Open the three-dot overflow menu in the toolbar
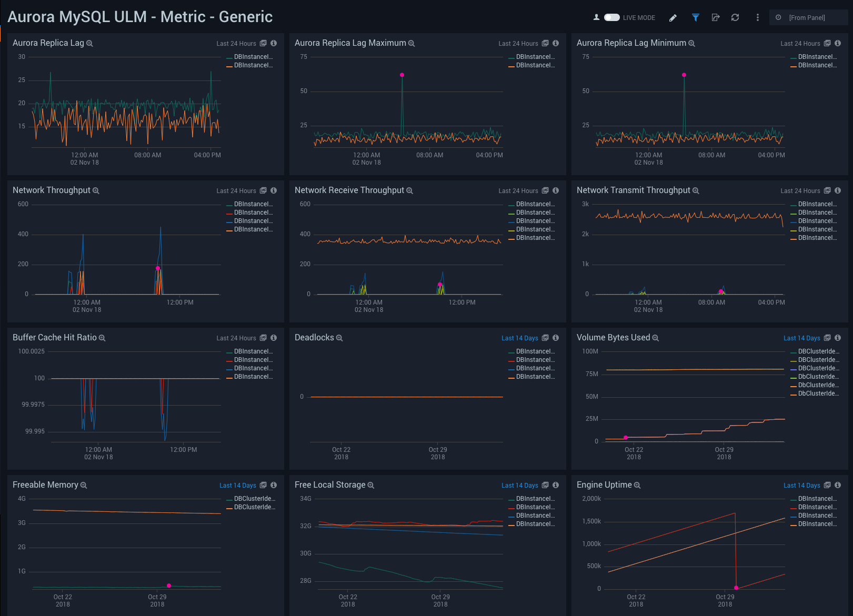Viewport: 853px width, 616px height. 757,17
